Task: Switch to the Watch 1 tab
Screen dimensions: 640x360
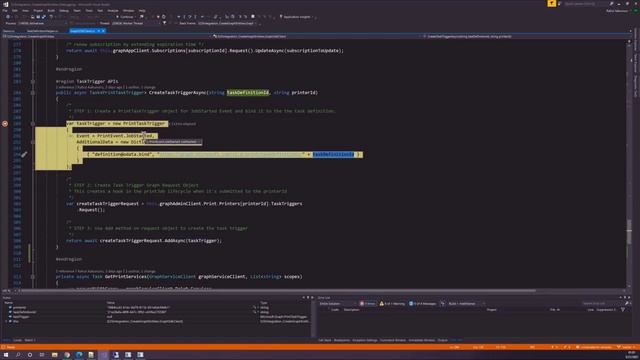Action: point(30,340)
